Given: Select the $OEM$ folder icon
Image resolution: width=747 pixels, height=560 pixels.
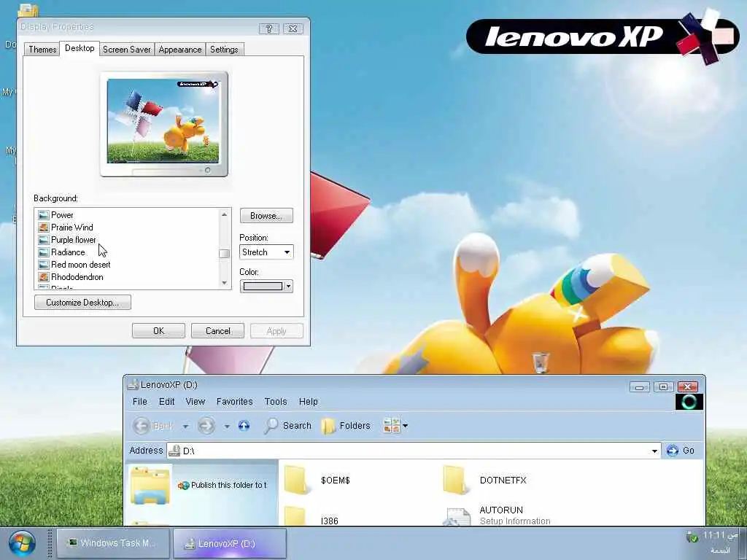Looking at the screenshot, I should click(x=297, y=480).
